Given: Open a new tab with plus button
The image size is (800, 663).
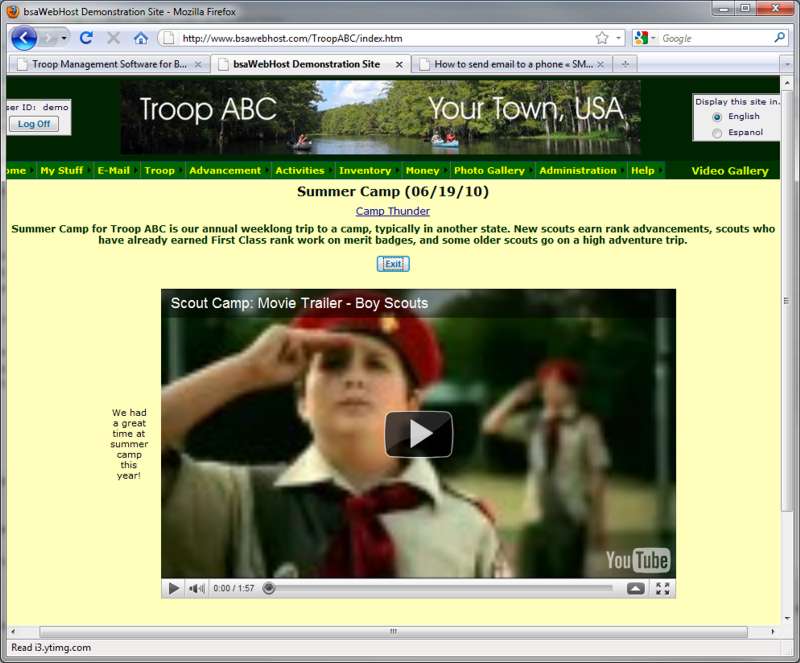Looking at the screenshot, I should coord(625,64).
